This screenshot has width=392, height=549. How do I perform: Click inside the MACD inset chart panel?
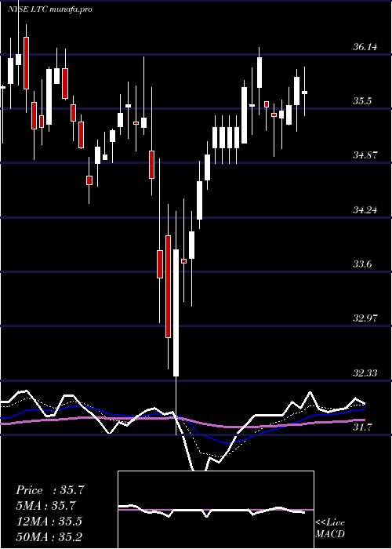click(x=216, y=510)
